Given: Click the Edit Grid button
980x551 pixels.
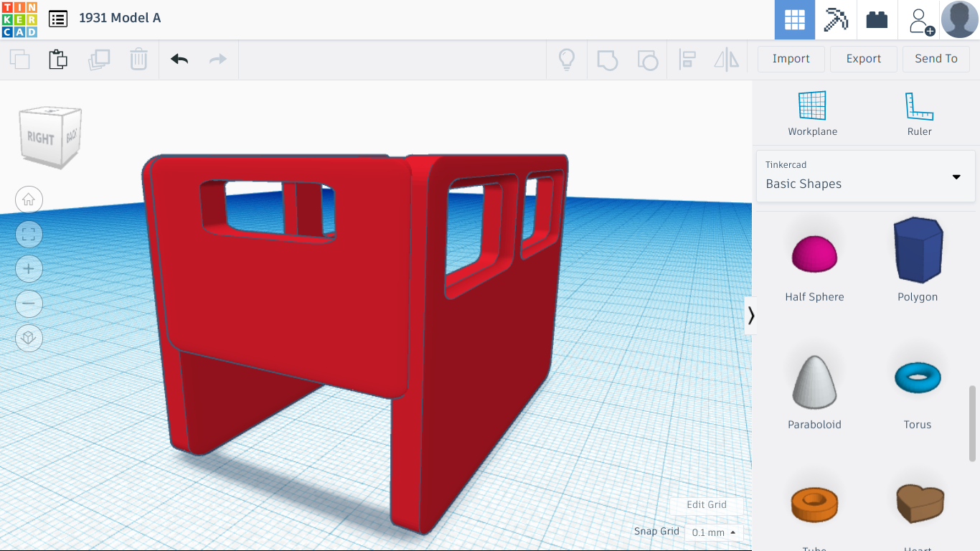Looking at the screenshot, I should 706,504.
